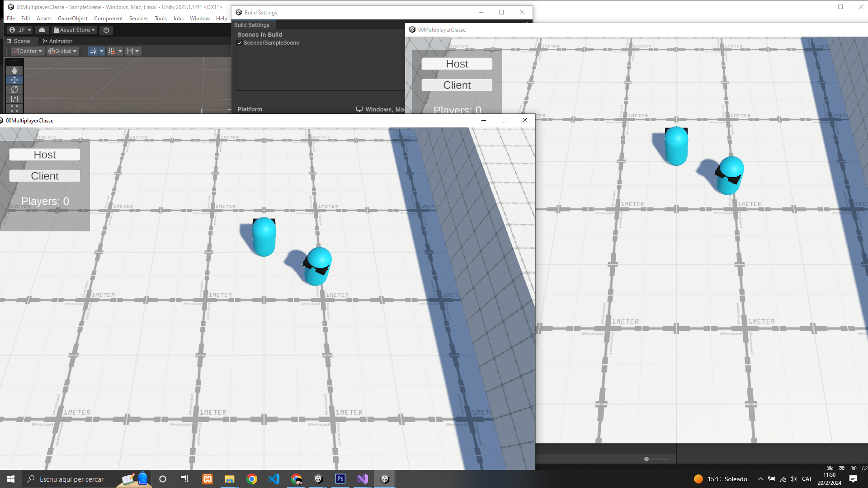Select the Rotate tool
This screenshot has height=488, width=868.
click(14, 89)
